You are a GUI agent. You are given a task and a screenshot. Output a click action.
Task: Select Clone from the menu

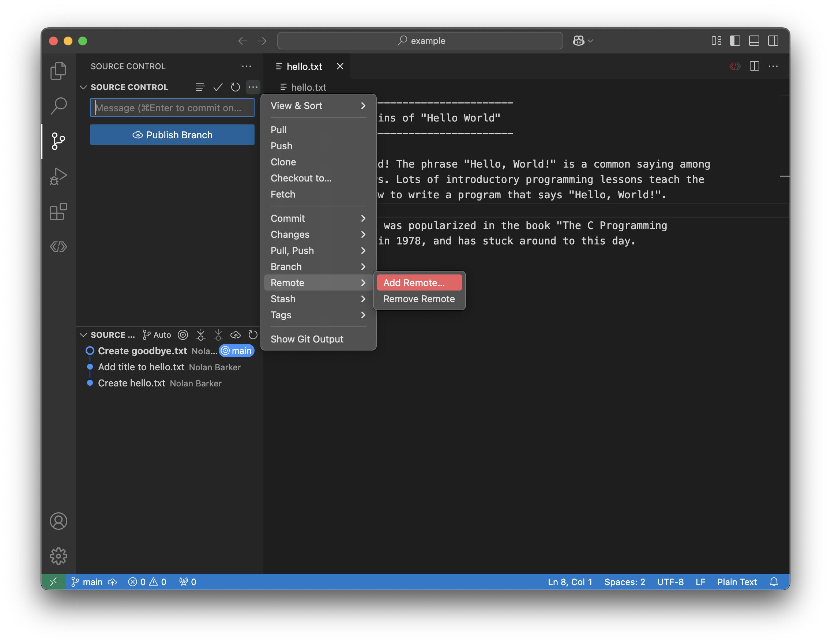coord(318,162)
